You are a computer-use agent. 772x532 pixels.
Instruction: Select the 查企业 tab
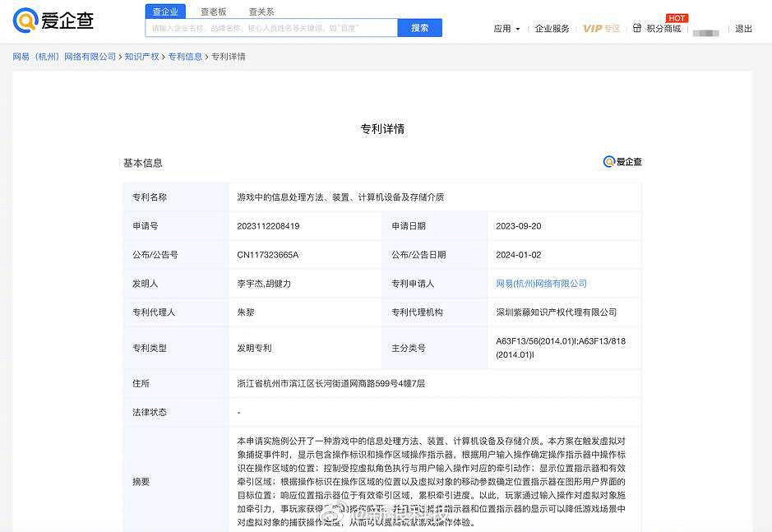click(x=165, y=11)
